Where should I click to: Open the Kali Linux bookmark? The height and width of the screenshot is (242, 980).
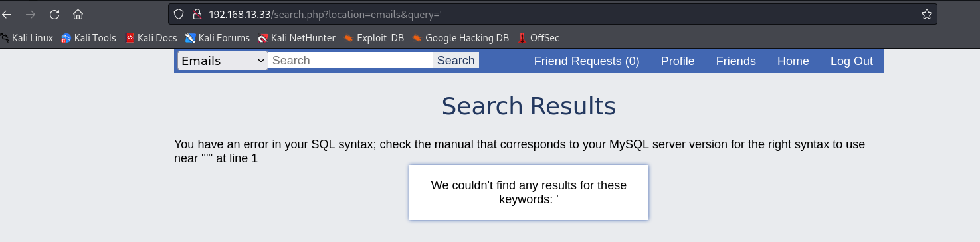pyautogui.click(x=27, y=38)
